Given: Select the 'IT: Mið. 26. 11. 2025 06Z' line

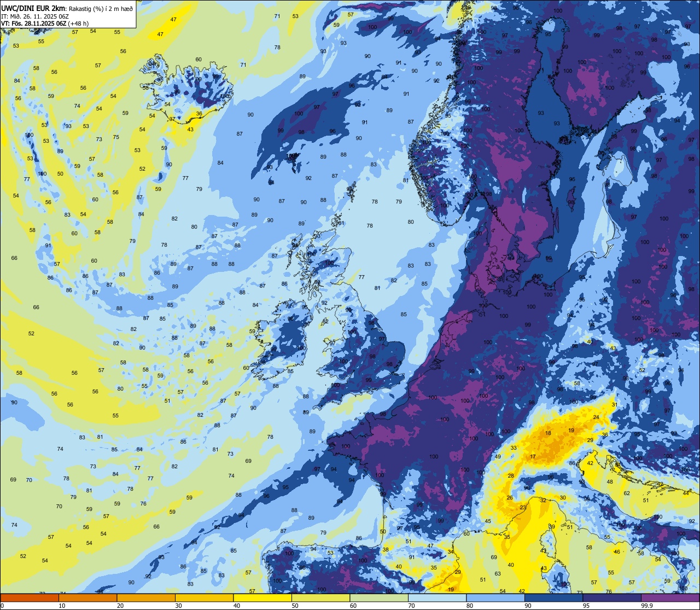Looking at the screenshot, I should (35, 16).
